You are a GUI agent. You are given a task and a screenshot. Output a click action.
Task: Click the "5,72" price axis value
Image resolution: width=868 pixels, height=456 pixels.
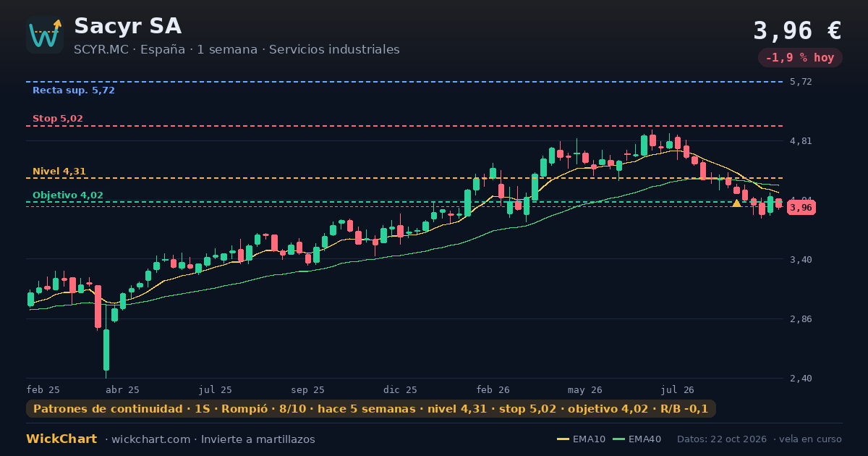click(x=801, y=82)
